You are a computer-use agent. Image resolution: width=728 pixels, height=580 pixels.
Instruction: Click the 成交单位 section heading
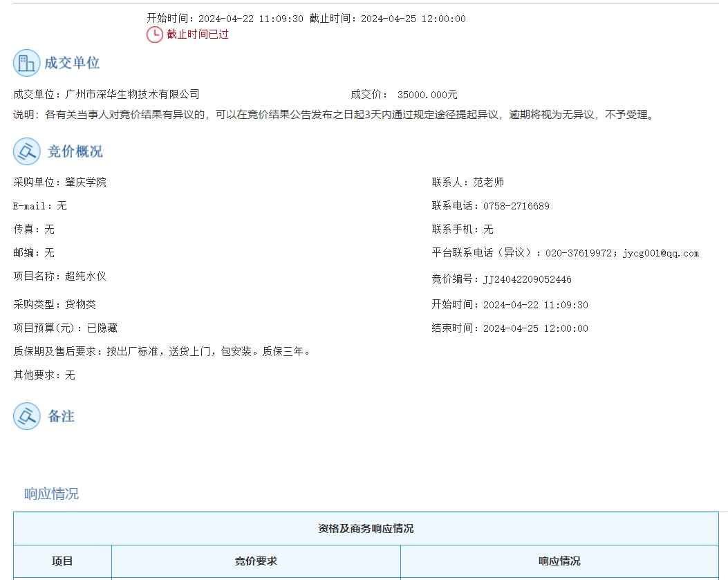(x=72, y=63)
